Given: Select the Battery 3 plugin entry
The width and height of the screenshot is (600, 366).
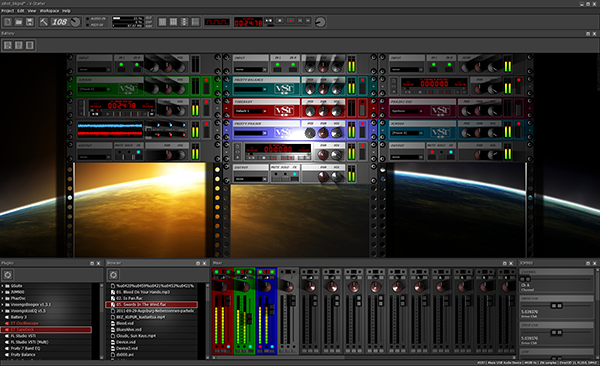Looking at the screenshot, I should (x=19, y=317).
